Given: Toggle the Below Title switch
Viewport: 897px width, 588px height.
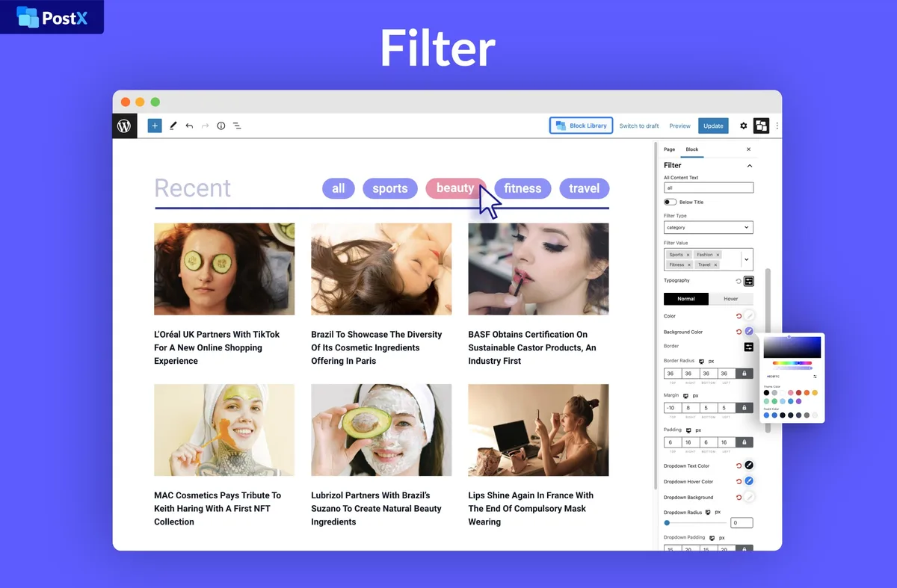Looking at the screenshot, I should click(x=670, y=202).
